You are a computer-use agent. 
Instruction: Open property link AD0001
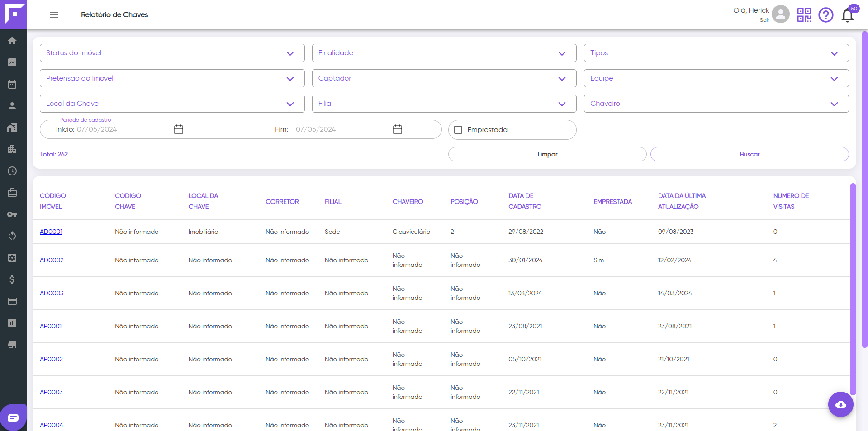pos(51,232)
